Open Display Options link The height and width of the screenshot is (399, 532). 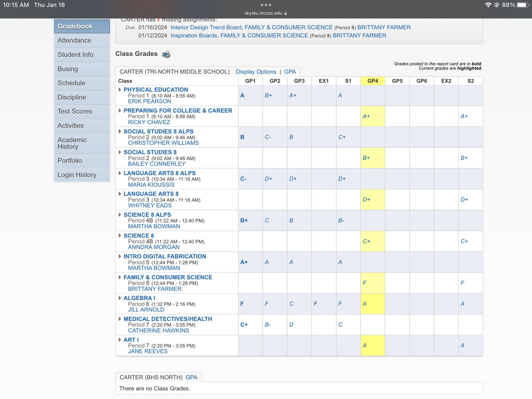256,72
